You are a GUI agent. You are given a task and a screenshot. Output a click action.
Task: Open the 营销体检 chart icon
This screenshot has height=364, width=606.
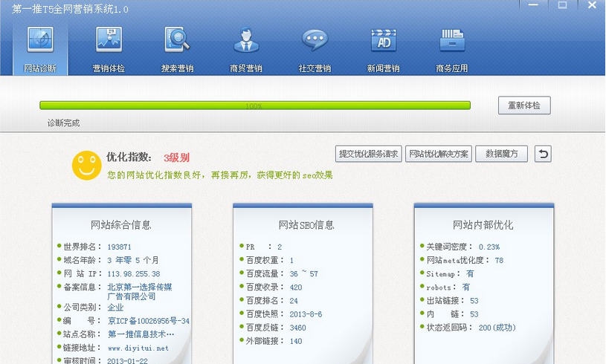point(109,39)
